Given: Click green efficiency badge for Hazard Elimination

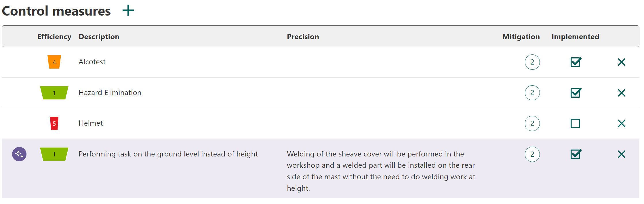Looking at the screenshot, I should tap(54, 93).
